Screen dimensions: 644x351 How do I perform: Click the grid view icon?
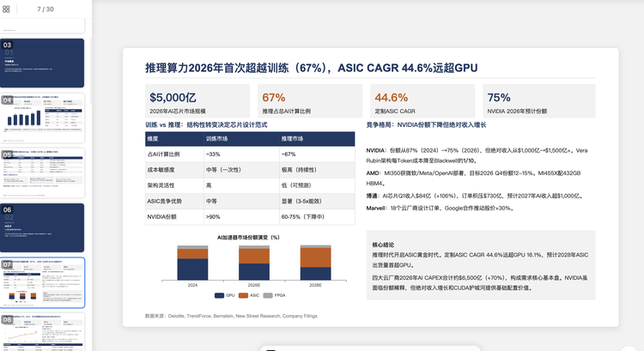coord(7,9)
